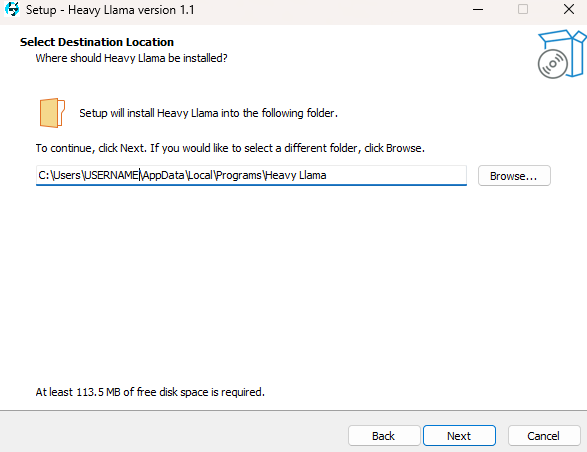
Task: Click the orange folder icon
Action: 52,113
